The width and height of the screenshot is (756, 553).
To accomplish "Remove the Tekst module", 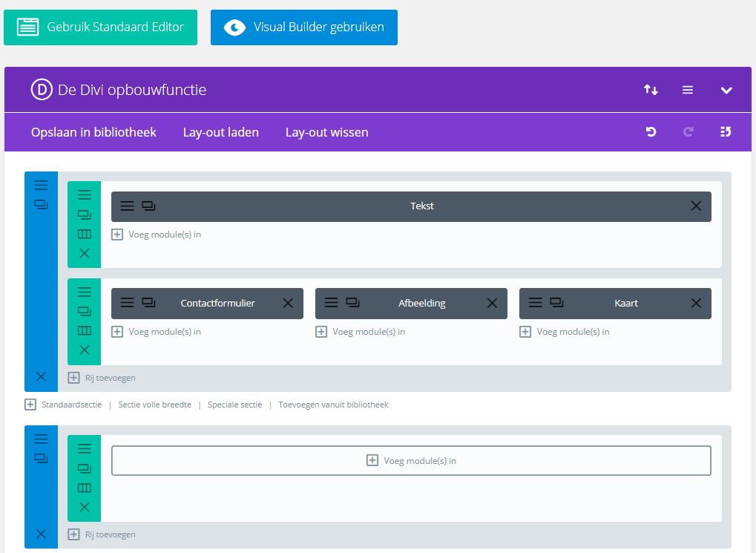I will coord(696,206).
